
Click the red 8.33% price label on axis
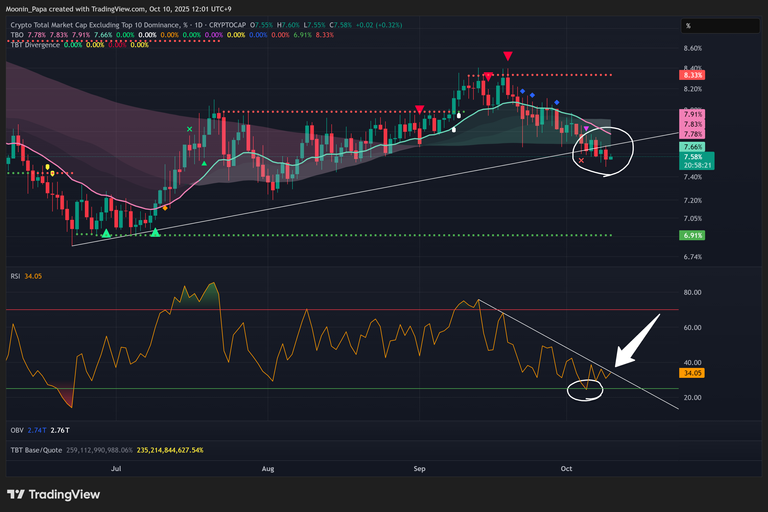693,75
